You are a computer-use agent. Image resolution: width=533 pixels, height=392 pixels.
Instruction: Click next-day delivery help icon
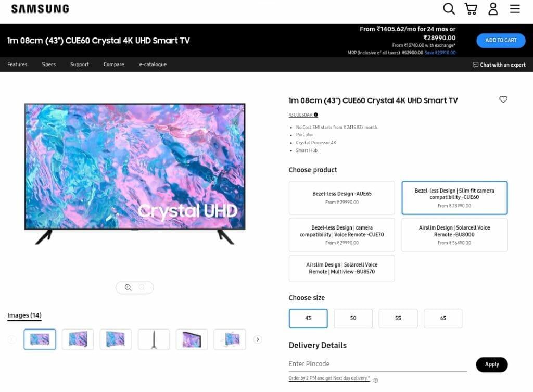(376, 381)
